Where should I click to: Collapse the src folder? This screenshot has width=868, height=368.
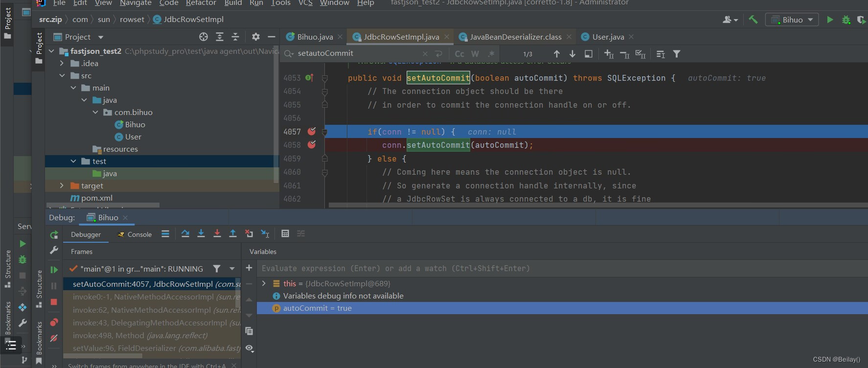click(x=62, y=75)
